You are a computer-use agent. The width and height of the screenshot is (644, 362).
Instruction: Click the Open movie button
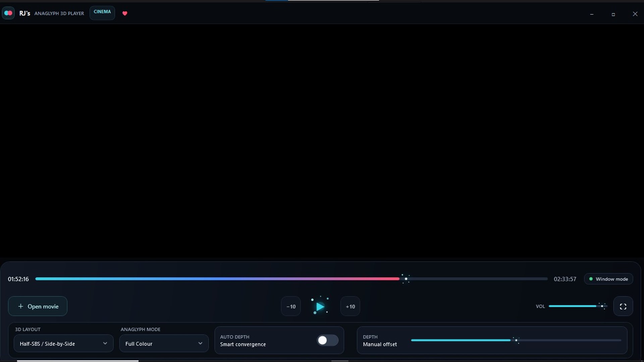[38, 306]
